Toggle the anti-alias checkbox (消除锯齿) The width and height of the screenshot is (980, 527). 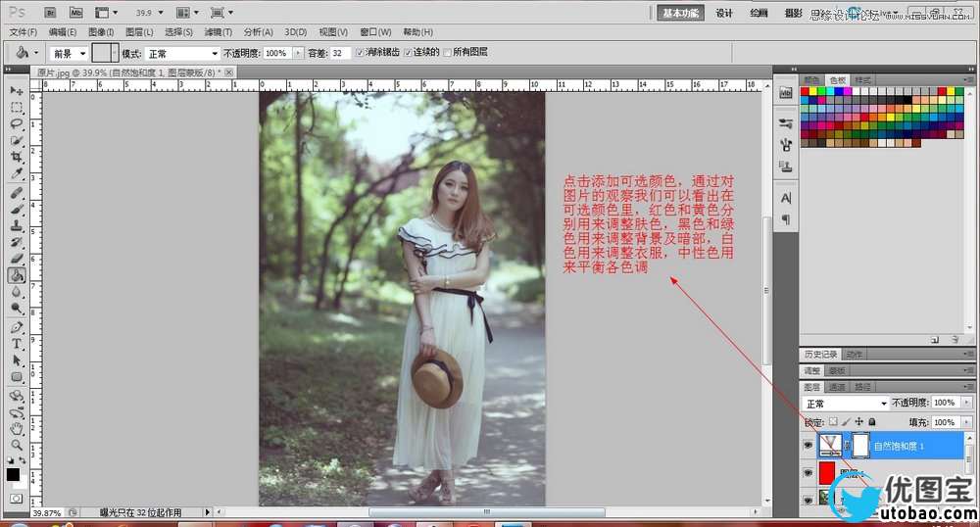(360, 53)
